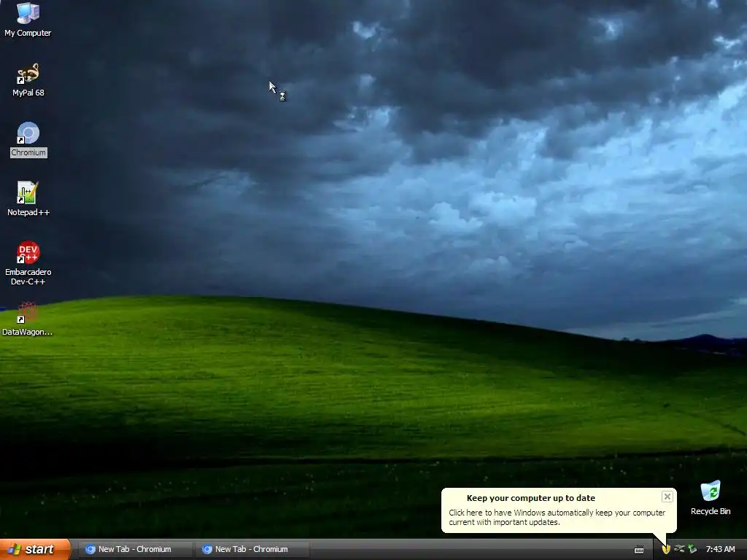Click the network connection tray icon
The image size is (747, 560).
679,549
